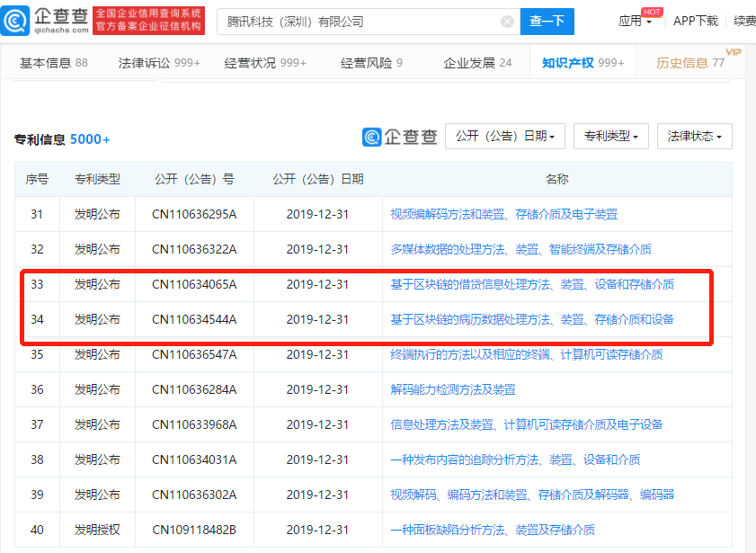Select publication number CN110636284A
The height and width of the screenshot is (553, 756).
[x=194, y=389]
